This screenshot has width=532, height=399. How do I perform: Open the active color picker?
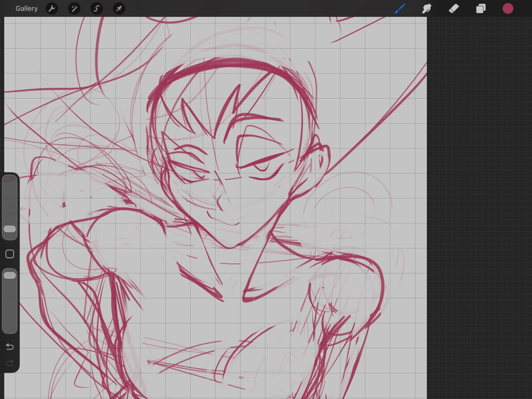508,9
